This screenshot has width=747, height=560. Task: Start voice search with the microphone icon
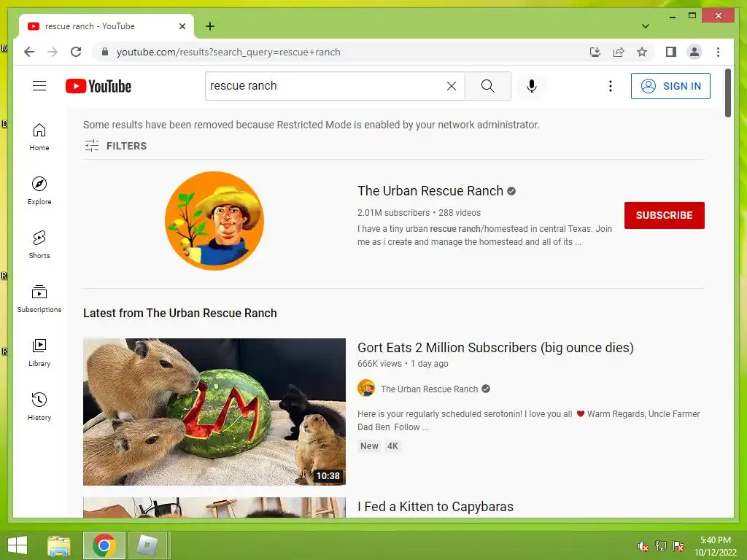532,86
